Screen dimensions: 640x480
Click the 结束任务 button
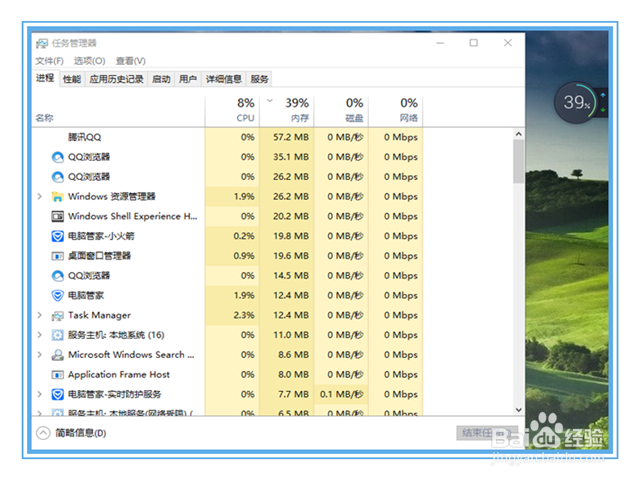coord(487,433)
